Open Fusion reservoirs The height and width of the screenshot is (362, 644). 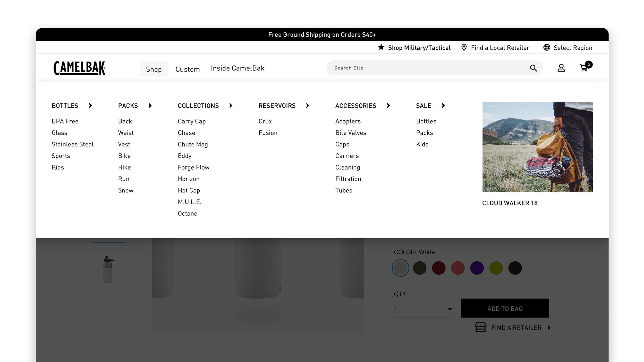[x=268, y=133]
